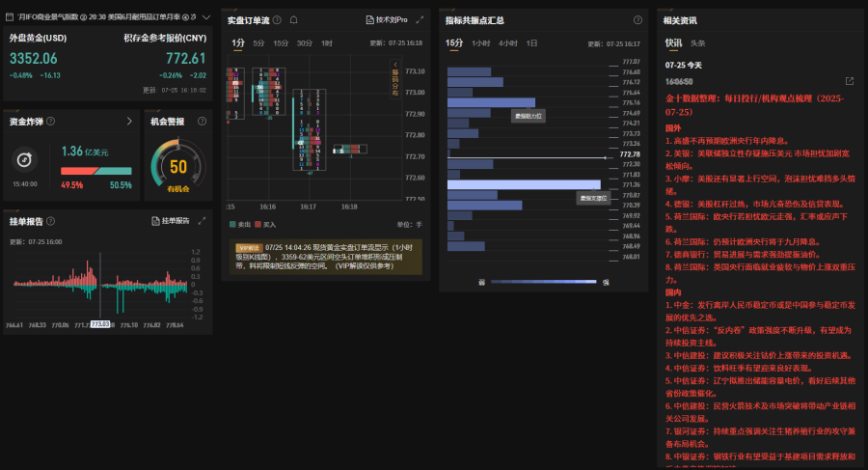Open the calendar icon beside the news ticker
Viewport: 868px width, 470px height.
pyautogui.click(x=10, y=17)
